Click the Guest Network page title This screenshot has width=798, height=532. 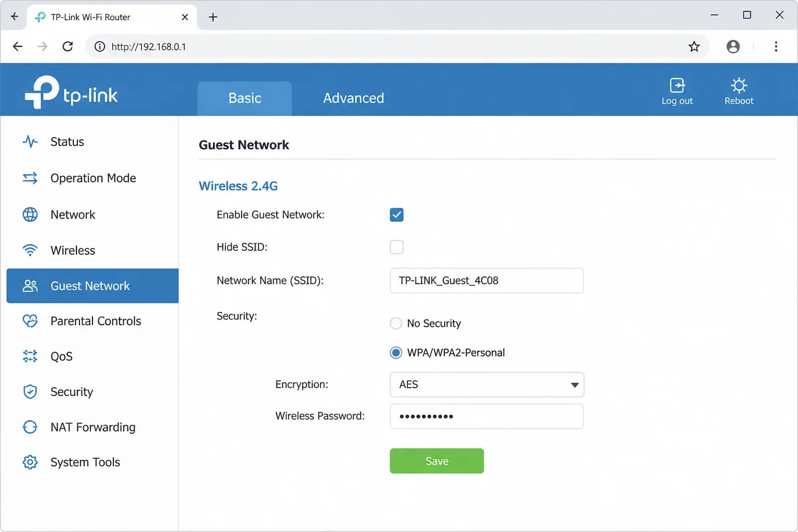[244, 145]
